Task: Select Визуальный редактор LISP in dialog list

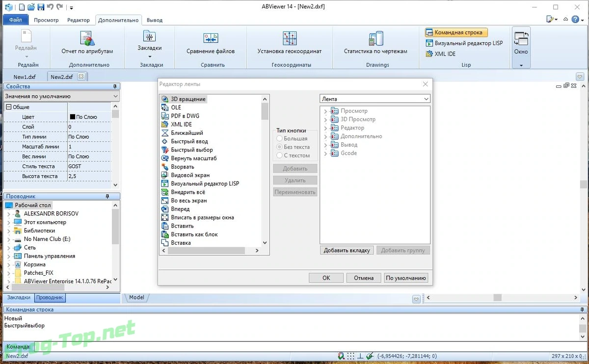Action: click(200, 183)
